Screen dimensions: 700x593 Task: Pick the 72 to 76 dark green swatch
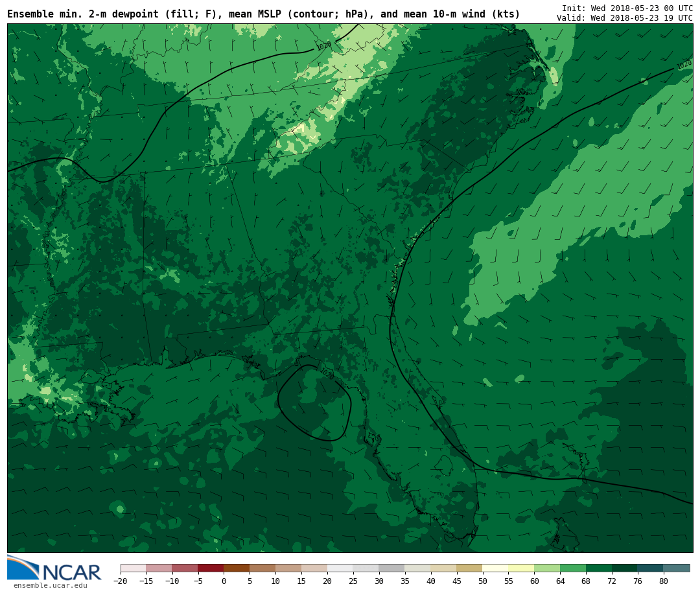coord(625,568)
